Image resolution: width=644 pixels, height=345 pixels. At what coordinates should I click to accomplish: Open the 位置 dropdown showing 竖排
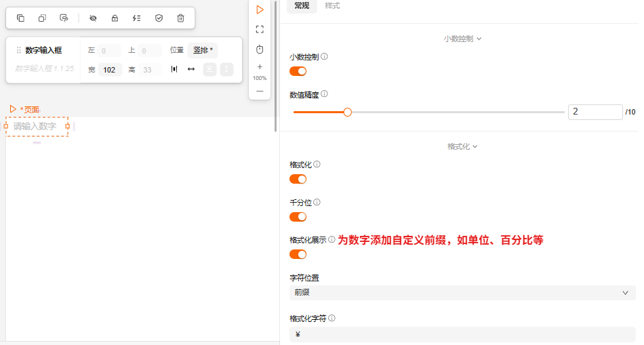[203, 50]
